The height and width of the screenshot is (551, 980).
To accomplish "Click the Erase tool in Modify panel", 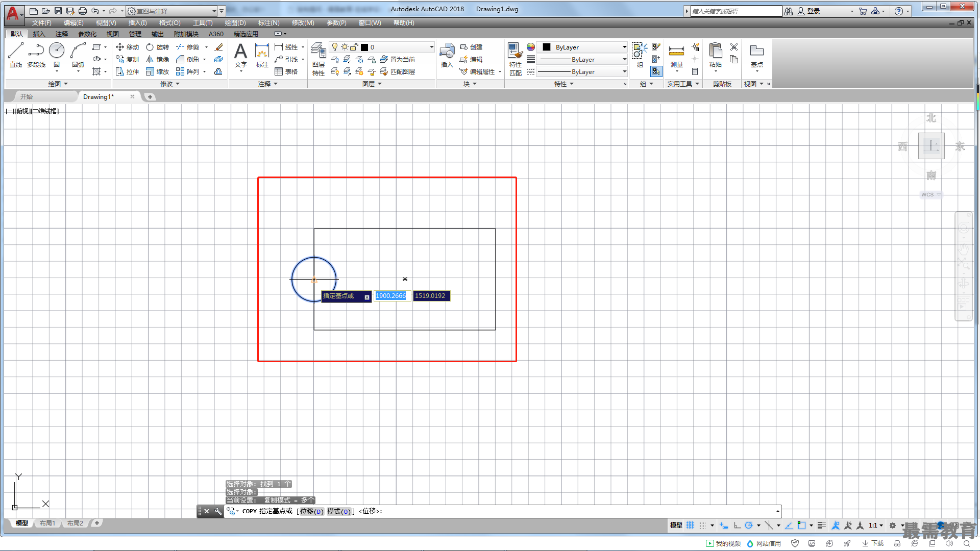I will point(218,47).
